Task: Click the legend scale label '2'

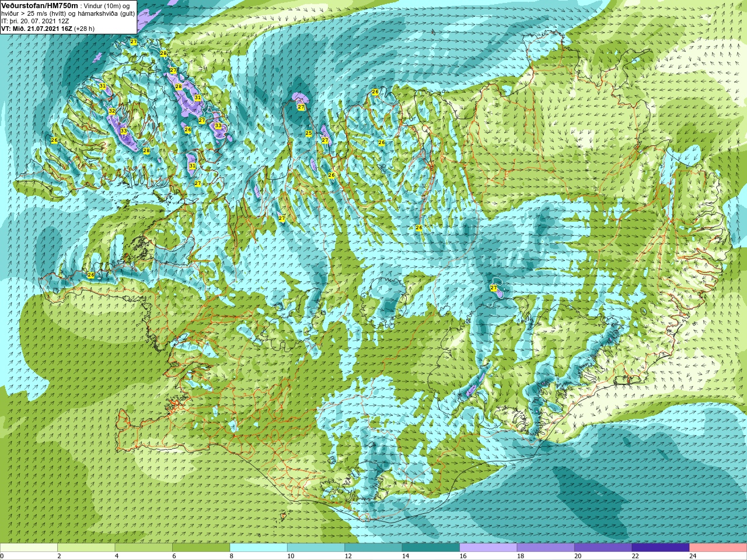Action: [x=59, y=556]
